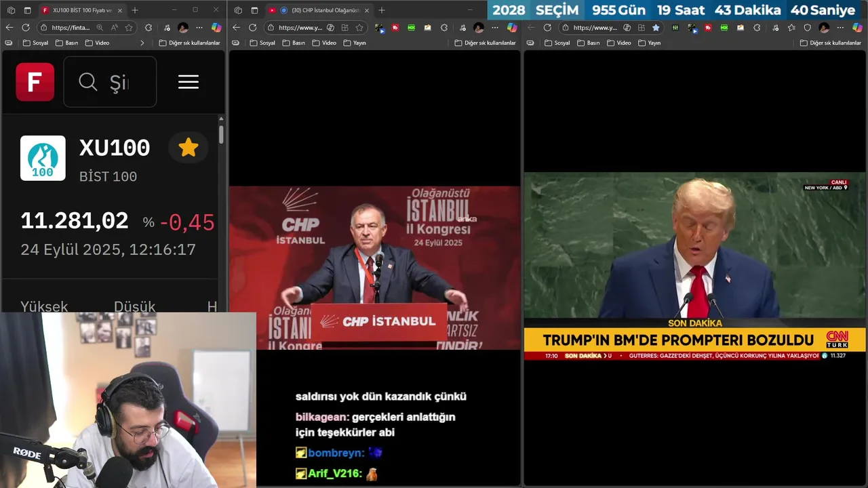Open tab actions menu in Fintables window
The height and width of the screenshot is (488, 868).
pos(27,10)
